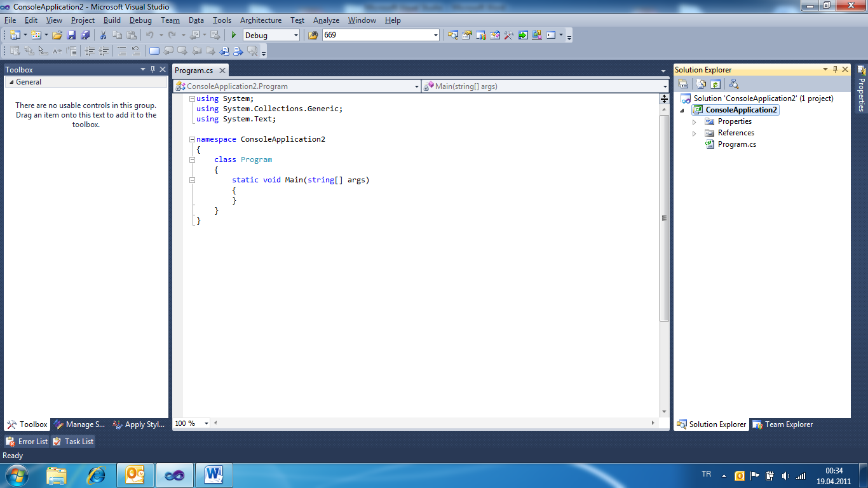Screen dimensions: 868x488
Task: Open the collapsed Properties side tab
Action: pos(861,88)
